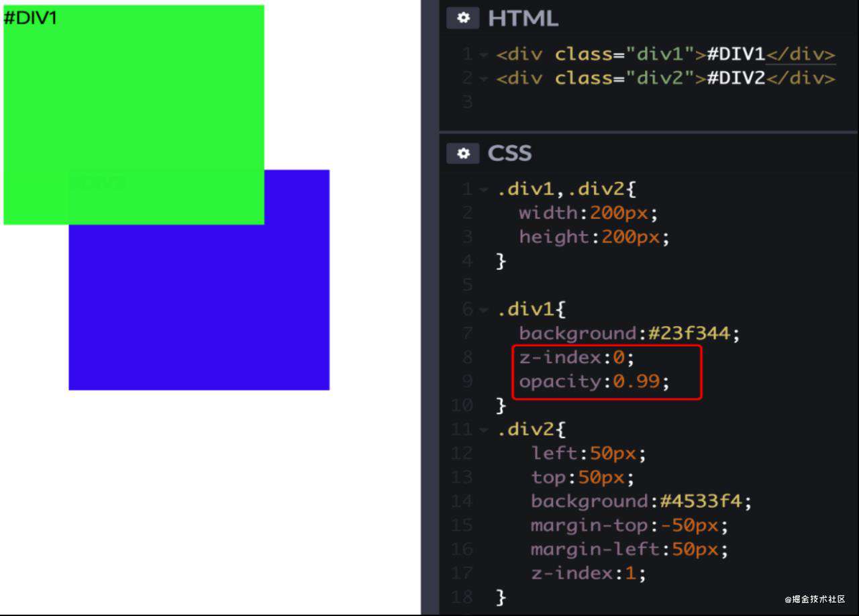Click the z-index:0 declaration

(576, 358)
